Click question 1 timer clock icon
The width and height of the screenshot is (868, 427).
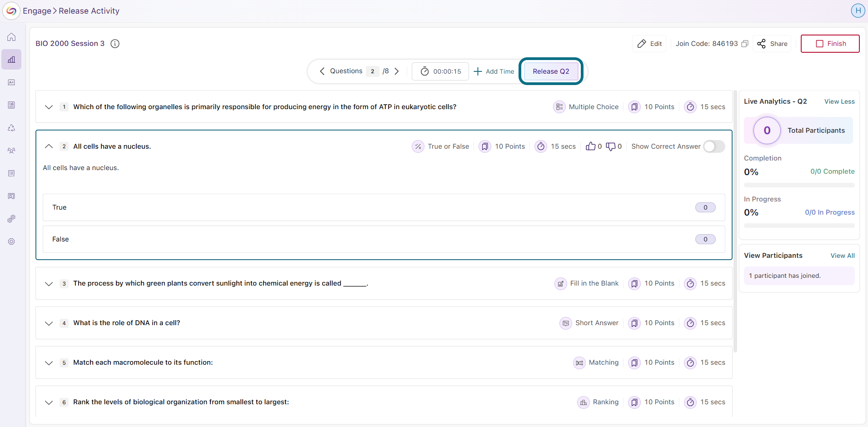[x=690, y=107]
